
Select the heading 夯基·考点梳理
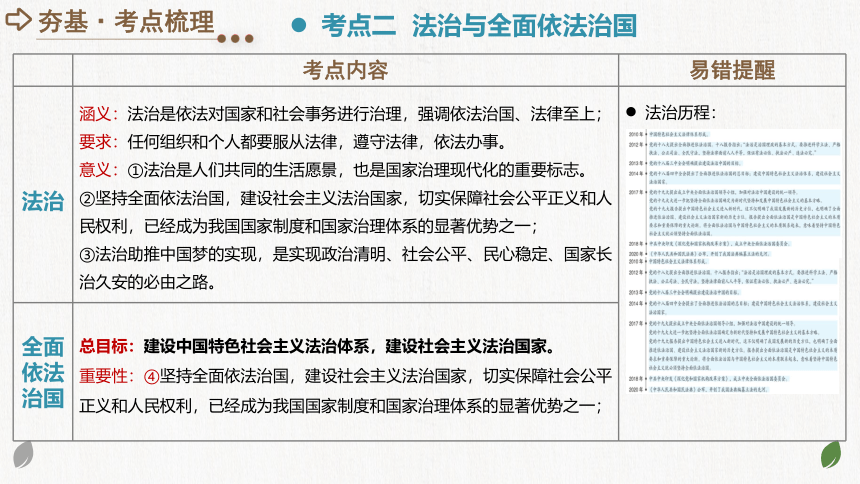click(126, 22)
